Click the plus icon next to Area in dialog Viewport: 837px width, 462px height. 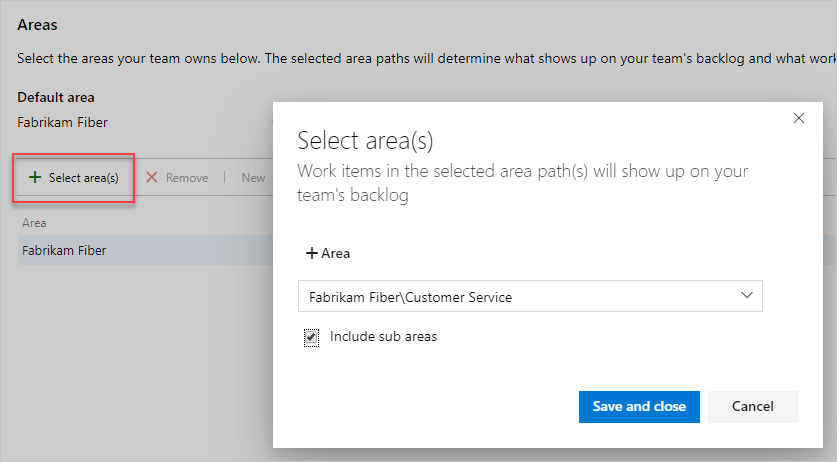311,254
